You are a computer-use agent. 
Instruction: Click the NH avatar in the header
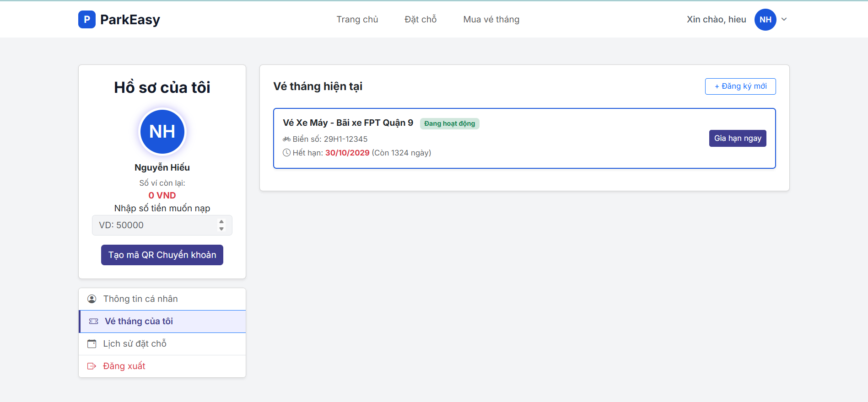pos(765,20)
